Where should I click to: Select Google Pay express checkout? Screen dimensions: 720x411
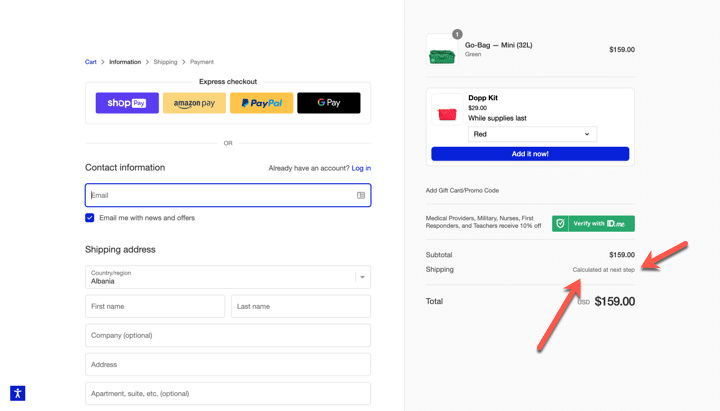coord(329,103)
